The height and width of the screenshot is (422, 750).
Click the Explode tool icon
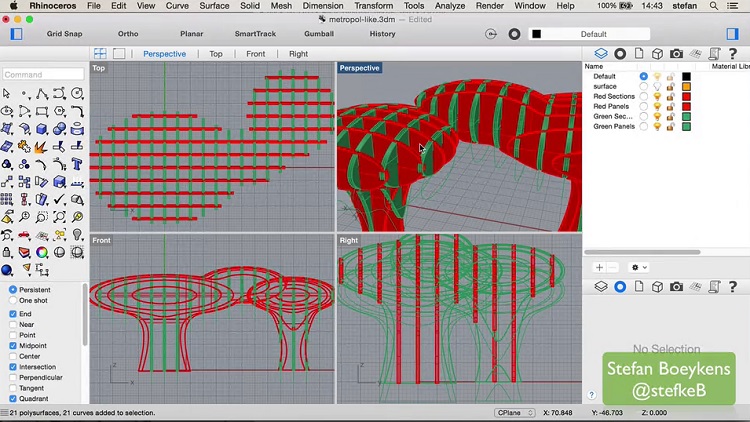(x=42, y=146)
